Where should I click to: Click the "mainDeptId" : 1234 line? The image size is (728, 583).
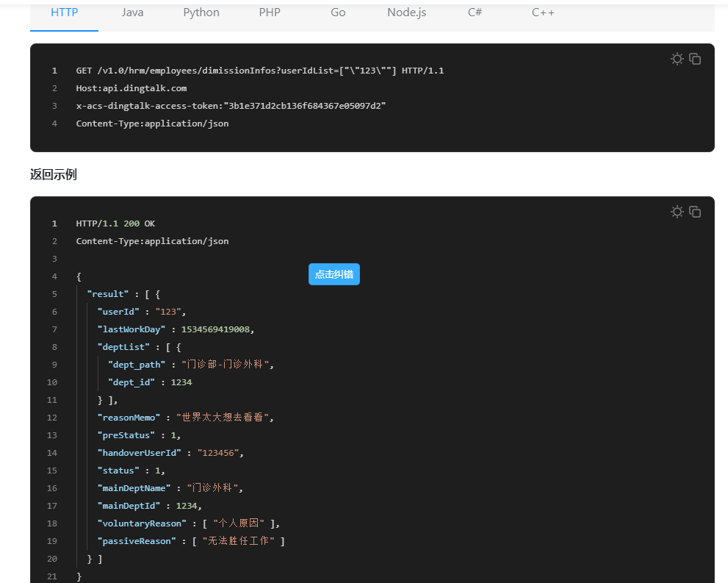(150, 506)
